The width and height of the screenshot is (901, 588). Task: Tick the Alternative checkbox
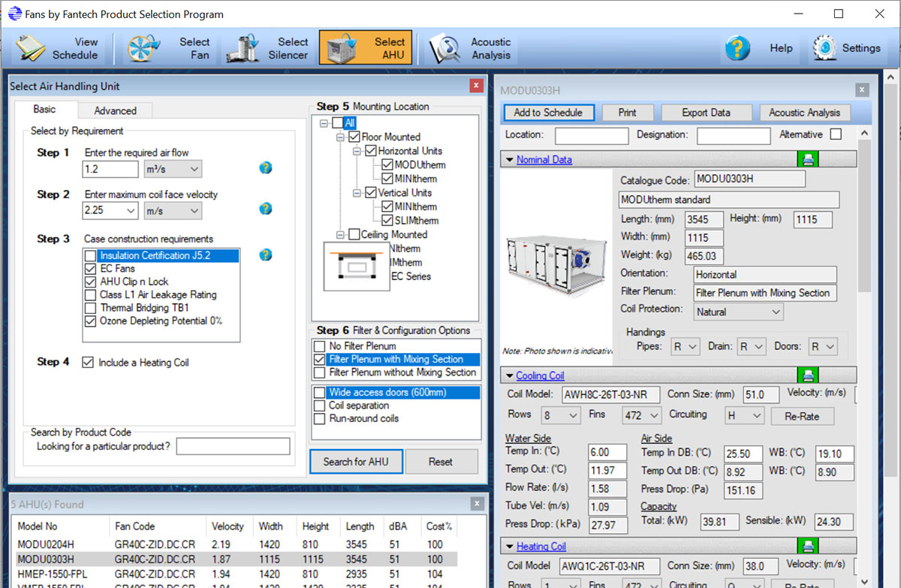(836, 134)
